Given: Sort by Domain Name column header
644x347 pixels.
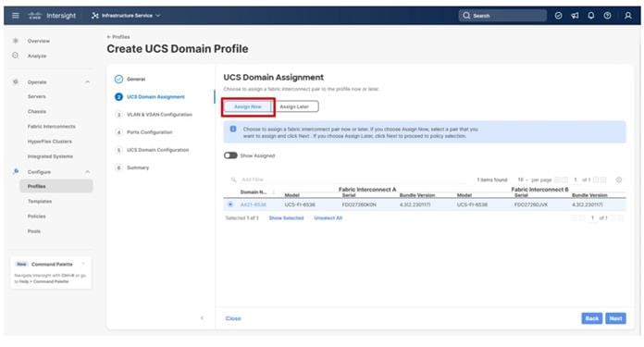Looking at the screenshot, I should (254, 192).
